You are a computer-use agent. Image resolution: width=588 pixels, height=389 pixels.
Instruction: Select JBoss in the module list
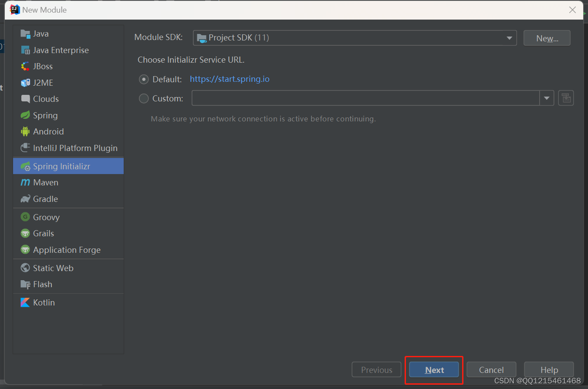[x=68, y=66]
